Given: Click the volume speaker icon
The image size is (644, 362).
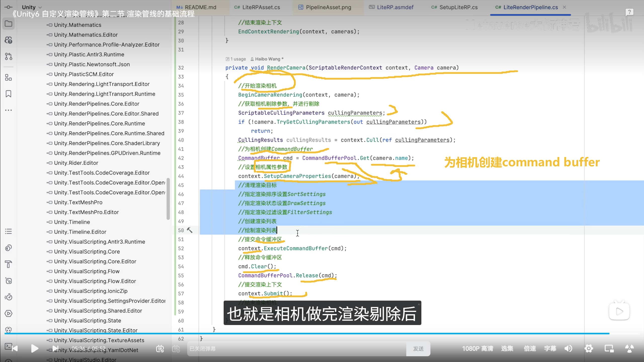Looking at the screenshot, I should [x=568, y=348].
